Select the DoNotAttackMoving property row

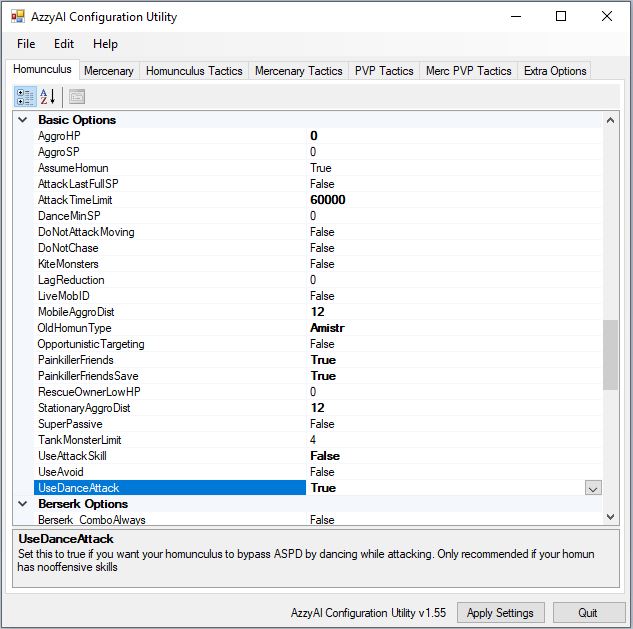(318, 232)
